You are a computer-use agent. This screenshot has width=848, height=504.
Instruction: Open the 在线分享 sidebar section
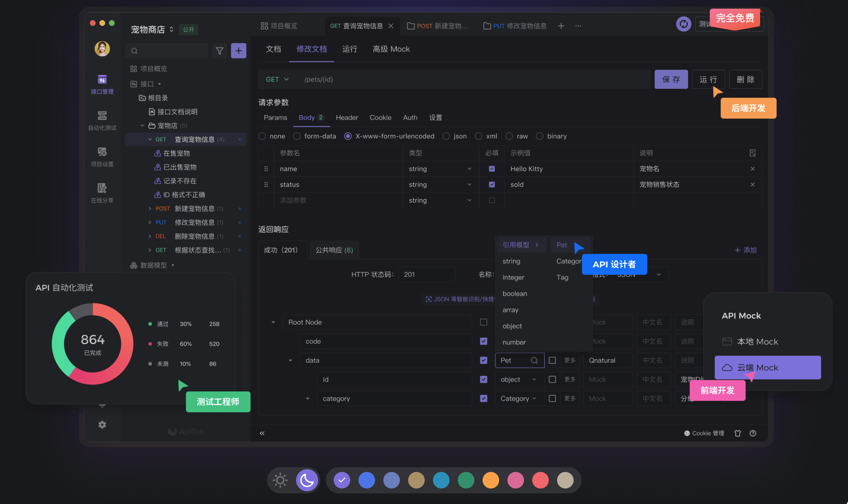102,193
